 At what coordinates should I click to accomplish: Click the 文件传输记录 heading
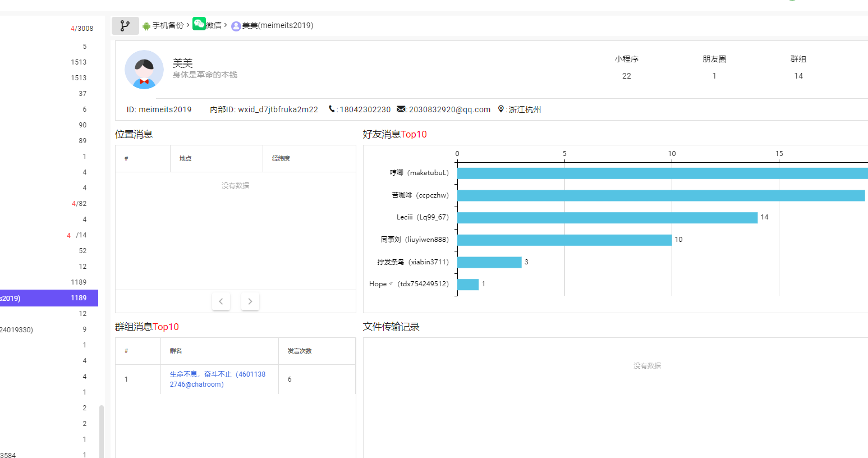391,327
